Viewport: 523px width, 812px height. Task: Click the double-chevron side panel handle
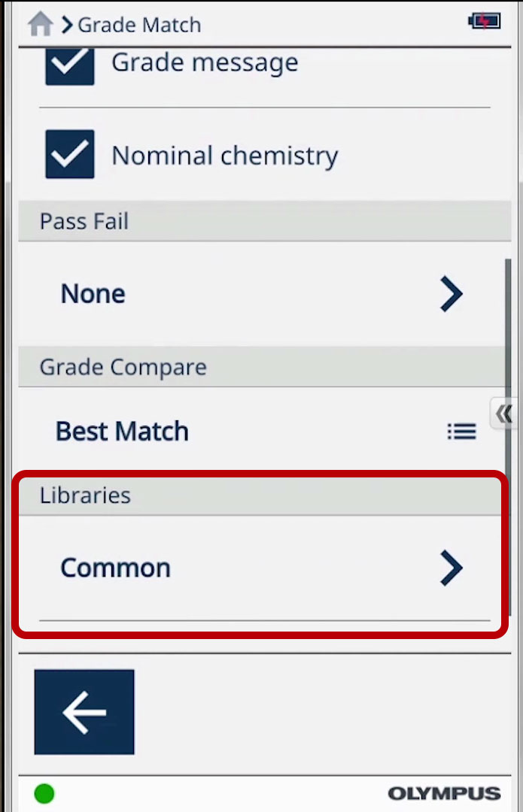tap(503, 413)
